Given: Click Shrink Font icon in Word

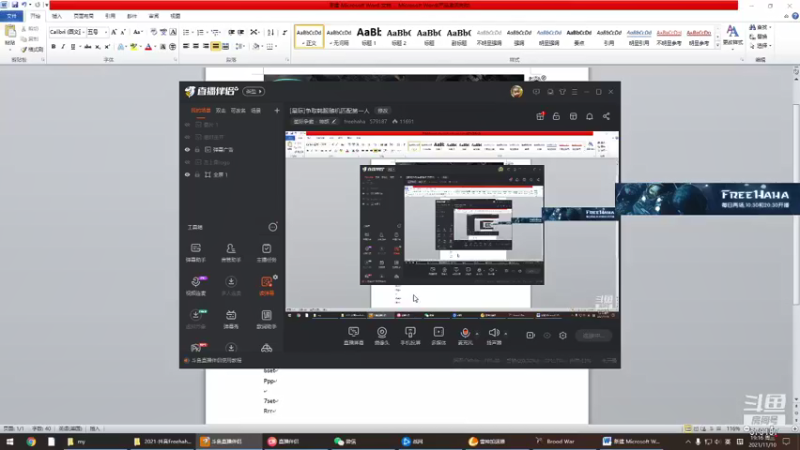Looking at the screenshot, I should pyautogui.click(x=123, y=32).
